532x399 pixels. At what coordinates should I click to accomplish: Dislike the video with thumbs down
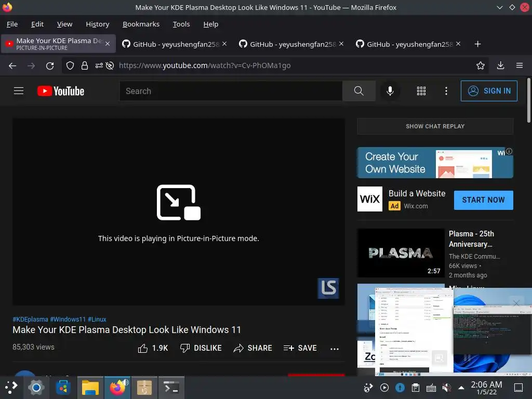(x=201, y=348)
